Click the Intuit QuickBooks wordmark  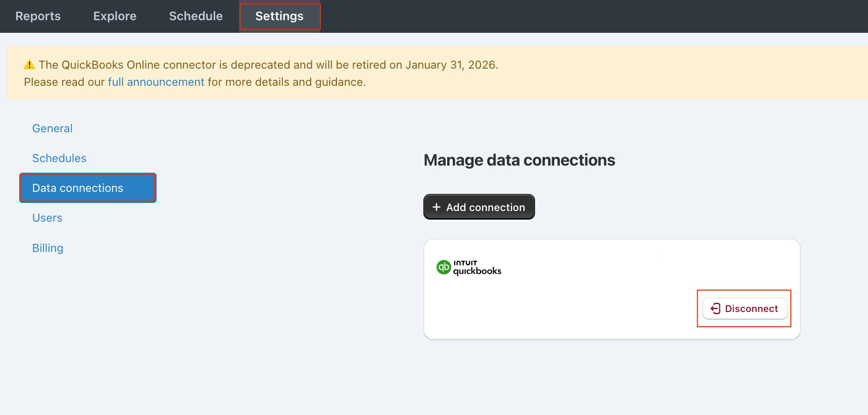[477, 268]
